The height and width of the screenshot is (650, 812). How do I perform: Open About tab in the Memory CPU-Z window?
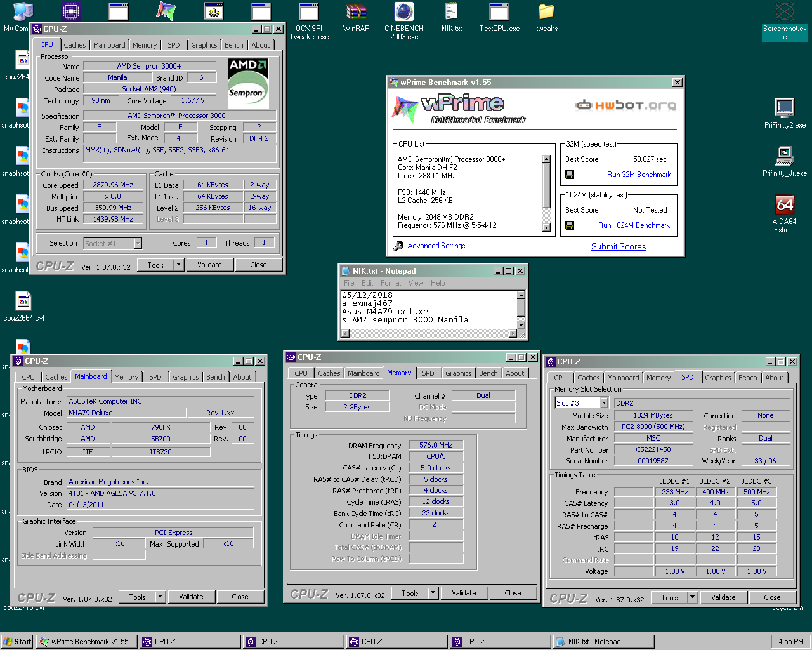[x=515, y=373]
